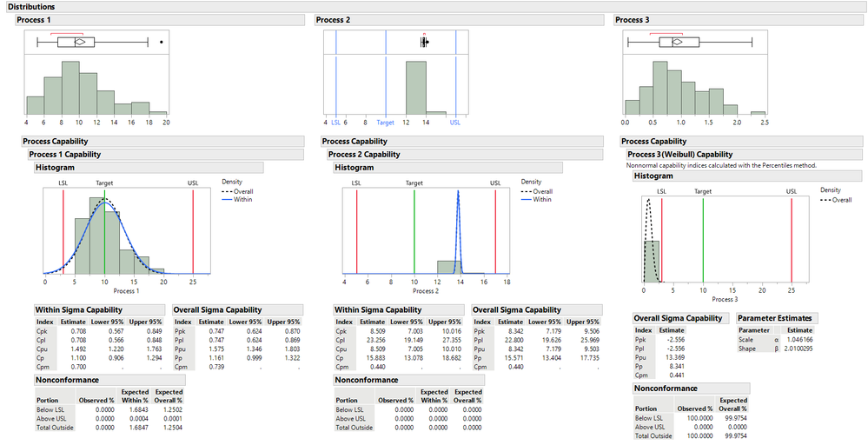Viewport: 868px width, 445px height.
Task: Click Within legend entry in Process 2 histogram
Action: coord(536,199)
